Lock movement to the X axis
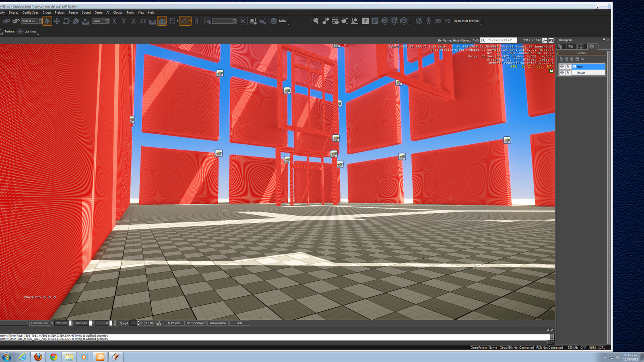Screen dimensions: 644x362 pos(114,21)
